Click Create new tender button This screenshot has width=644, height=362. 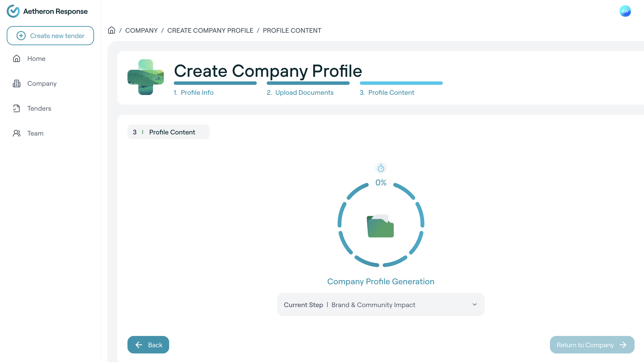pyautogui.click(x=50, y=36)
